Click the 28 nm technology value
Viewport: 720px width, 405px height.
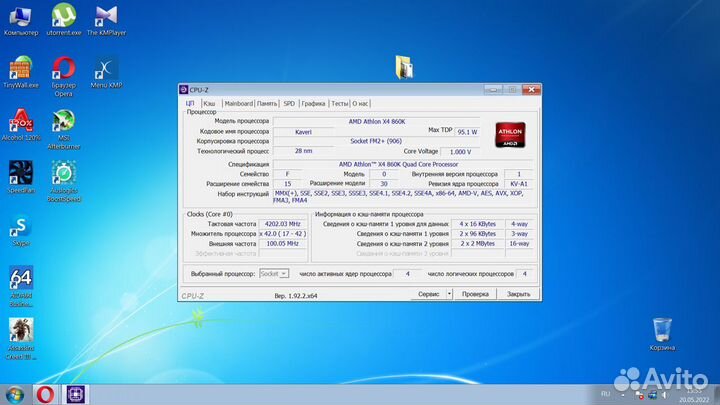pyautogui.click(x=303, y=151)
